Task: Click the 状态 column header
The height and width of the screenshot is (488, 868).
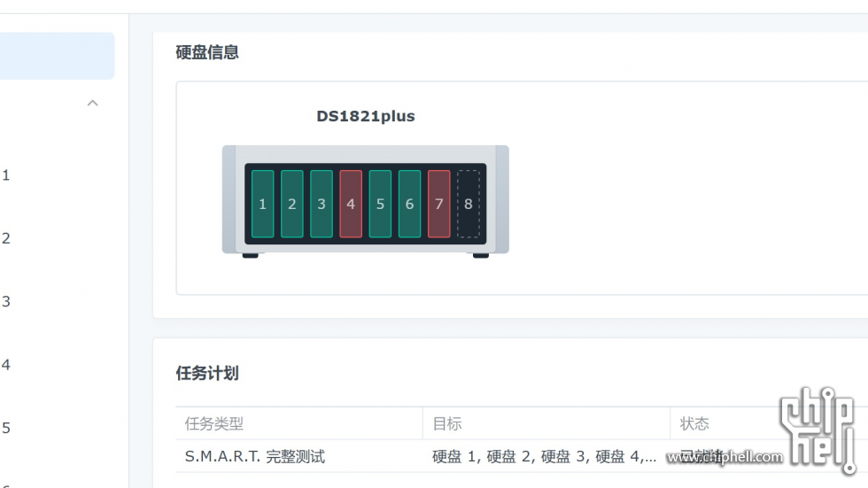Action: (769, 424)
